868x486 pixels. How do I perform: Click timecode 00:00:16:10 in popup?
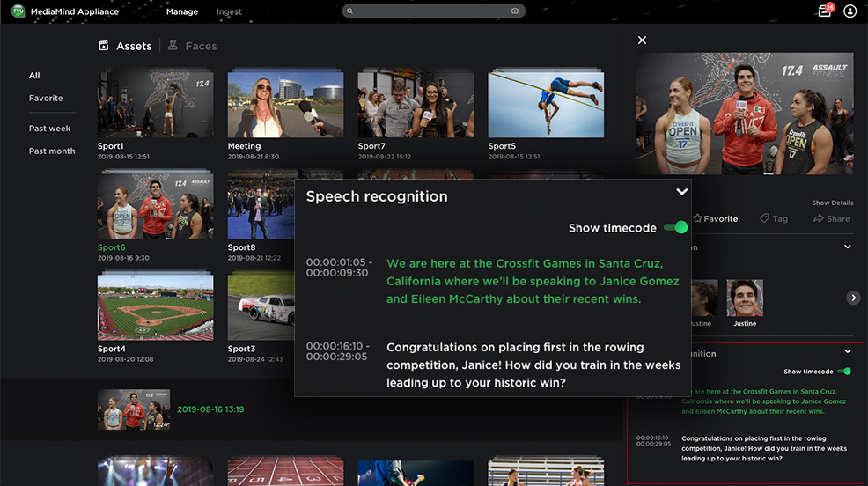pos(338,346)
